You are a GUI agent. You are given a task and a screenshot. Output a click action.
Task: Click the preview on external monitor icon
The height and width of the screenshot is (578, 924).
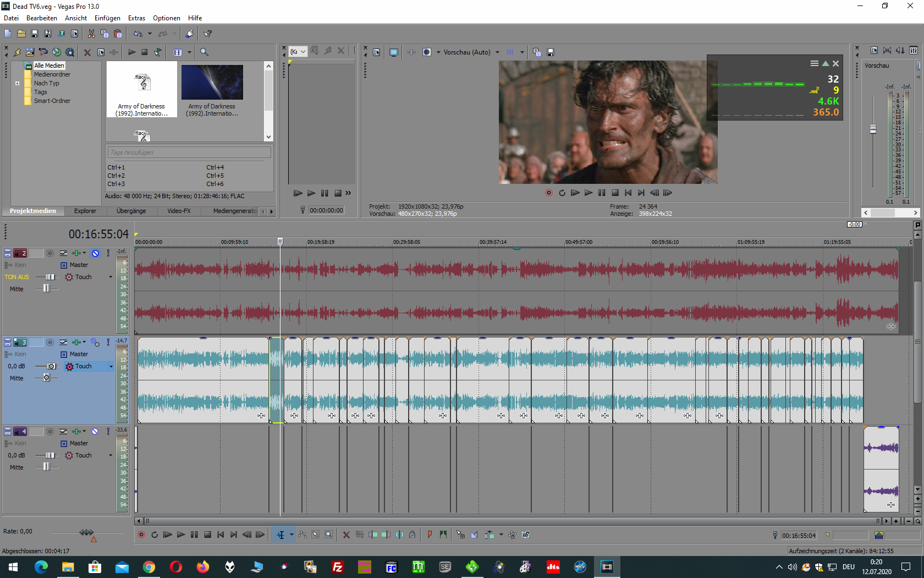point(394,52)
